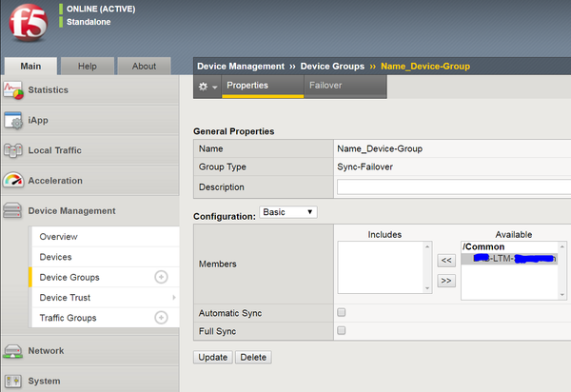Switch to the Failover tab

click(x=325, y=86)
